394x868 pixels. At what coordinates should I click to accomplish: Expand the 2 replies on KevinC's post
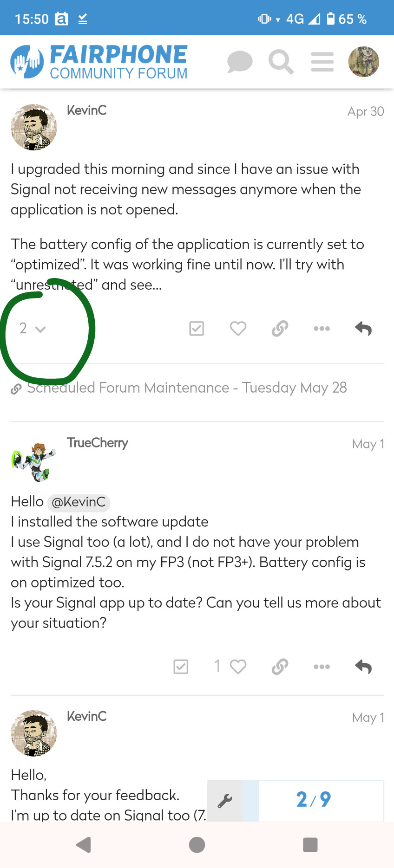point(33,329)
